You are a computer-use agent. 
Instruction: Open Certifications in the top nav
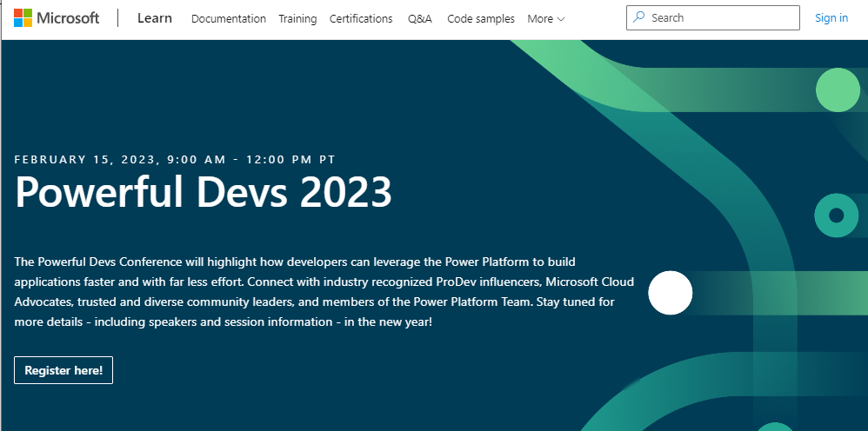click(x=361, y=19)
